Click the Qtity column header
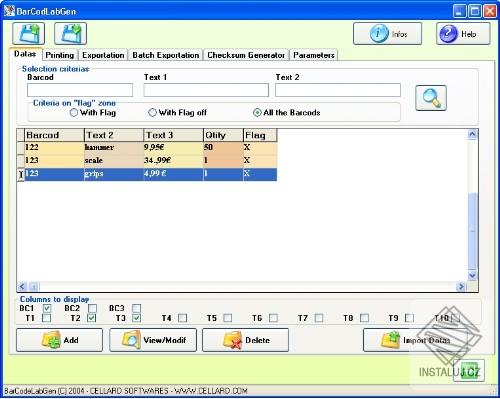Screen dimensions: 500x399 tap(223, 135)
